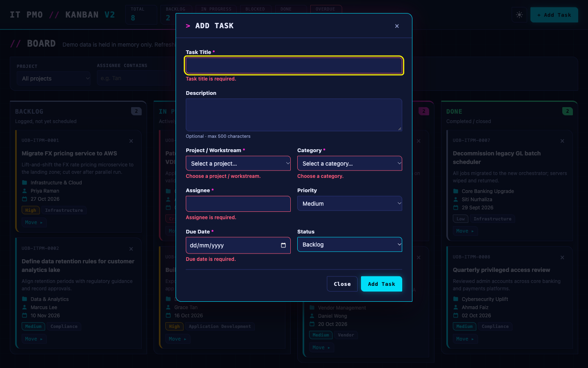Click calendar icon beside 27 Oct 2026
This screenshot has width=588, height=368.
point(24,199)
